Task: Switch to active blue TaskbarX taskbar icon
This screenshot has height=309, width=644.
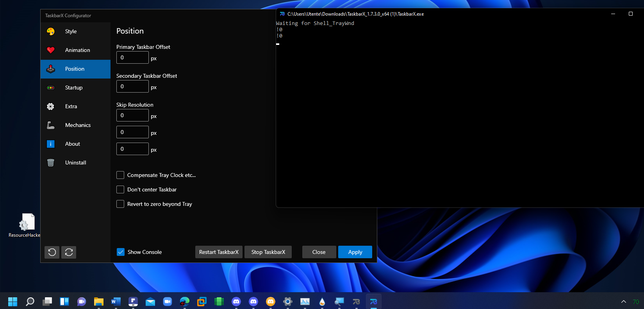Action: tap(374, 302)
